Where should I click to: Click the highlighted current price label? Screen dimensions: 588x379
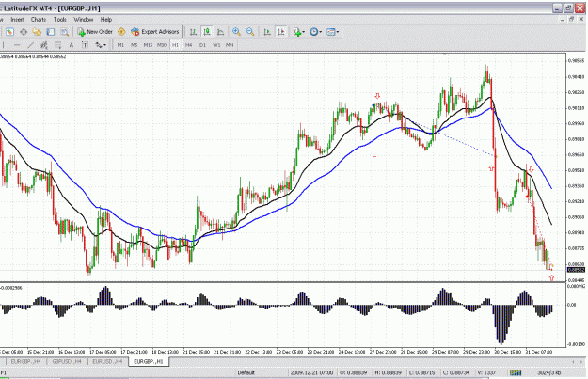pos(577,270)
